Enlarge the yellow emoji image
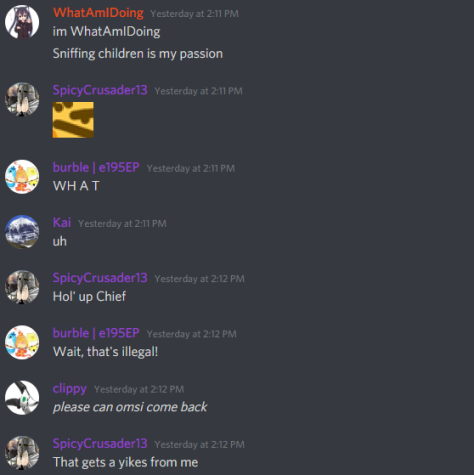Image resolution: width=474 pixels, height=475 pixels. pos(73,120)
